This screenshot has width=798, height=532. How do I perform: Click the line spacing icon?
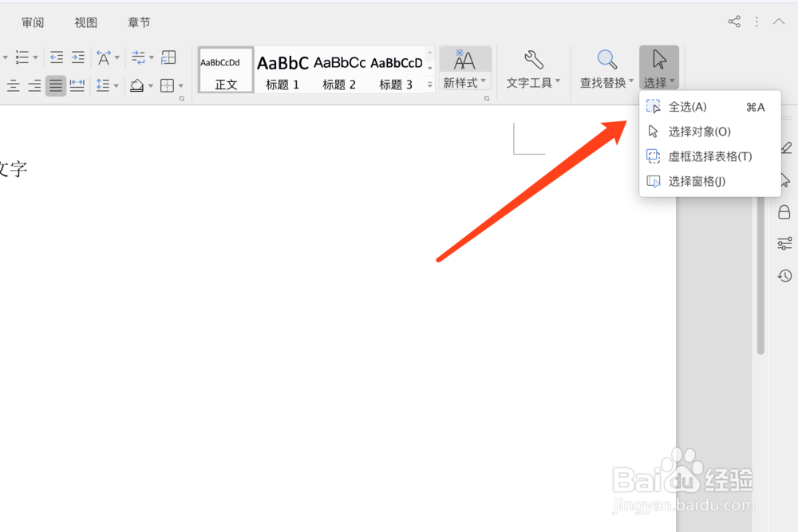103,85
